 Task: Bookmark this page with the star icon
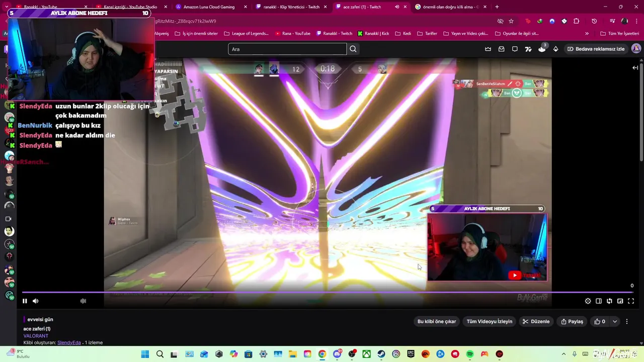pos(511,21)
